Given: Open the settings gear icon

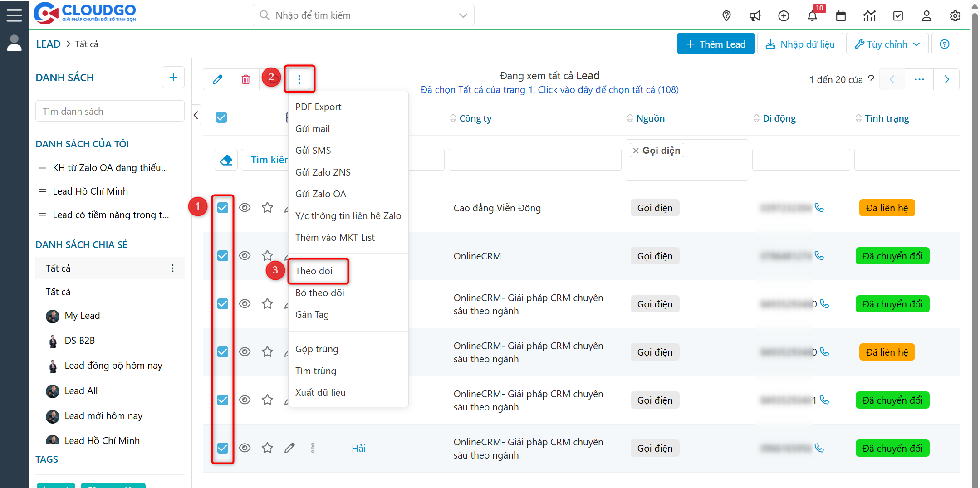Looking at the screenshot, I should click(x=955, y=16).
